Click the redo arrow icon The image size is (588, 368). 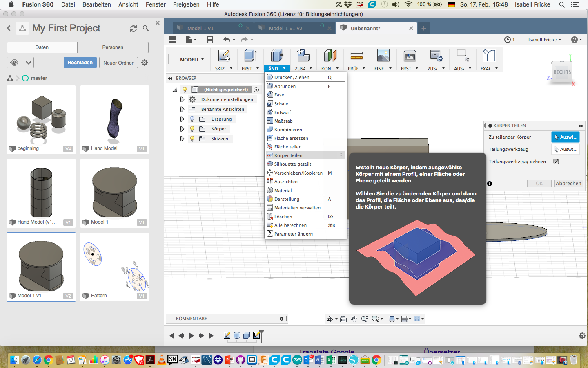[x=245, y=40]
